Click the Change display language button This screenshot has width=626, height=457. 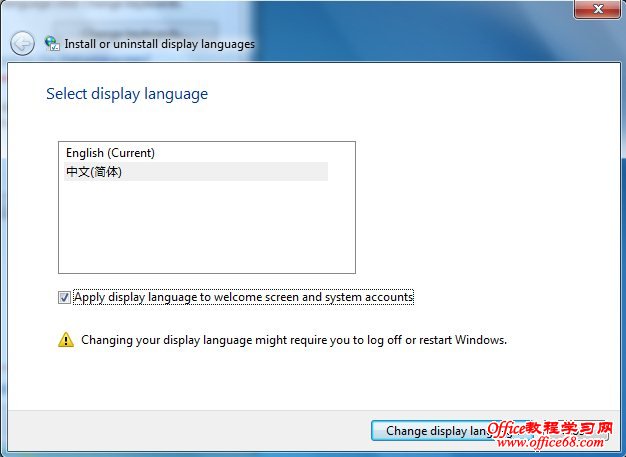pos(451,431)
